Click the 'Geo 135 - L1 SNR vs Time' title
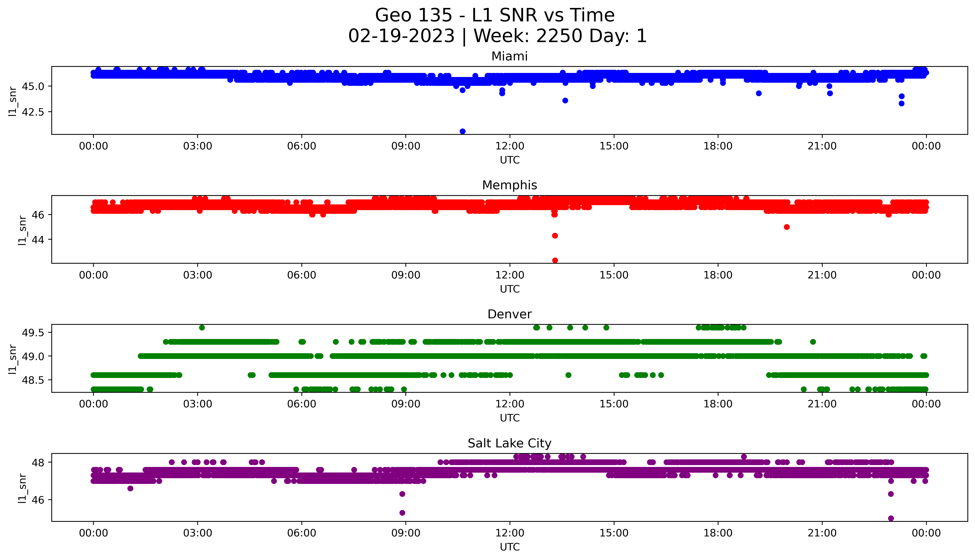Screen dimensions: 975x560 (495, 15)
